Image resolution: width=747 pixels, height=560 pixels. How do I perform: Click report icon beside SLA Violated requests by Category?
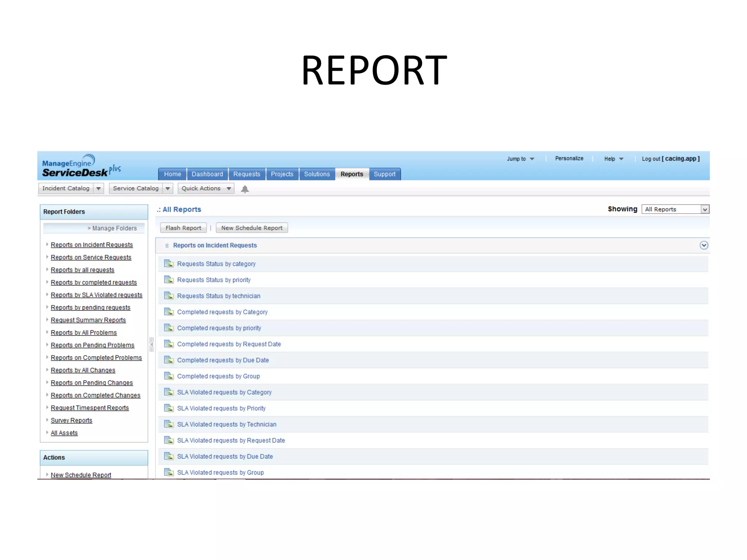169,392
